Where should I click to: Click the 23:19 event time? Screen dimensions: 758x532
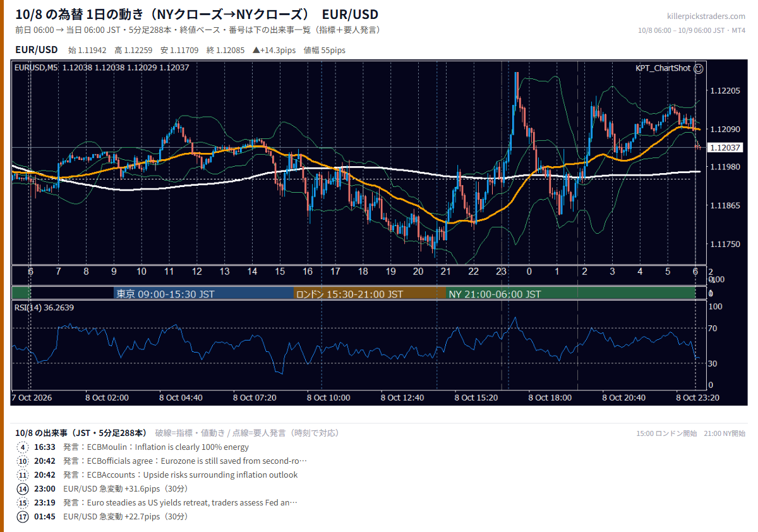coord(45,503)
